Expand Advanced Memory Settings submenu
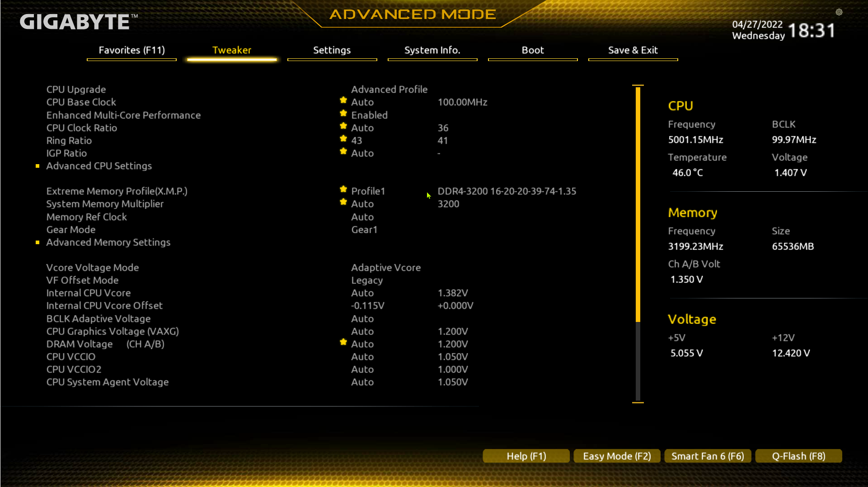Screen dimensions: 868x487 coord(108,242)
